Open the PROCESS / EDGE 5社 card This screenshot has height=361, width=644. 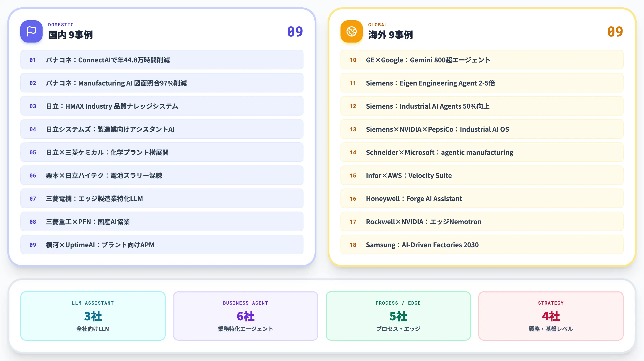click(398, 316)
